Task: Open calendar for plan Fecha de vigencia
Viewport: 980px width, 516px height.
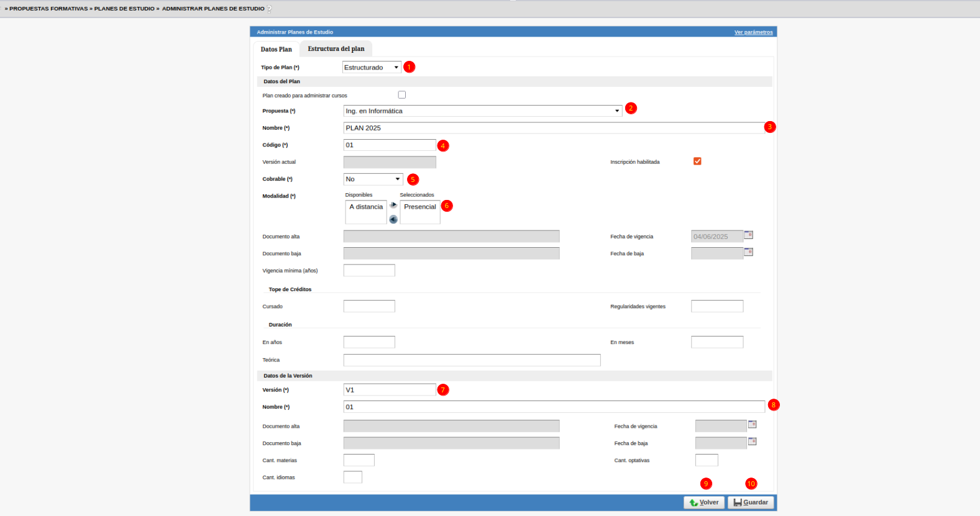Action: 748,235
